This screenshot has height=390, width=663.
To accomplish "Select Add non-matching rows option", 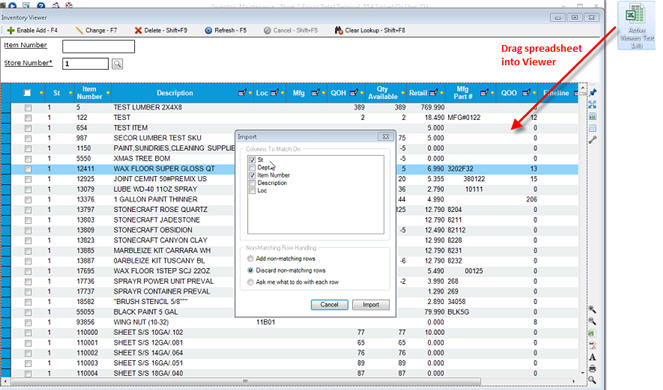I will coord(250,258).
